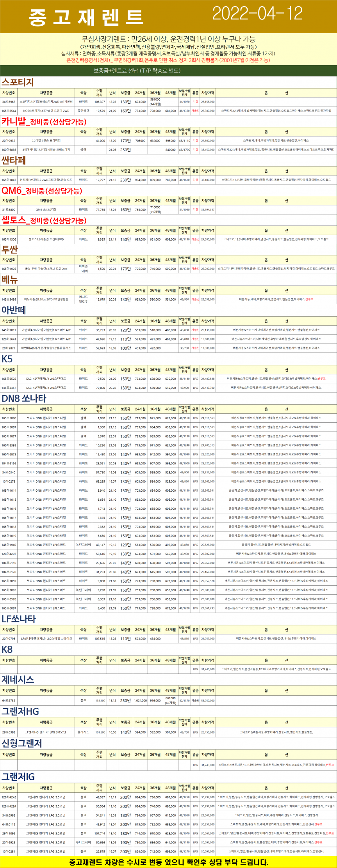Select plate number 29하1096 in 그랜저IG table

[9, 833]
